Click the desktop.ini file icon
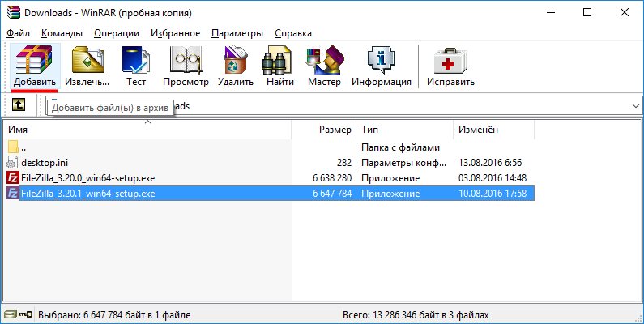The width and height of the screenshot is (644, 324). (x=13, y=163)
